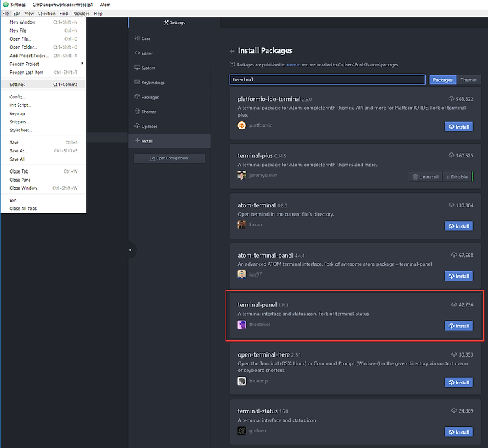488x448 pixels.
Task: Click the jeremyramin author avatar
Action: 242,175
